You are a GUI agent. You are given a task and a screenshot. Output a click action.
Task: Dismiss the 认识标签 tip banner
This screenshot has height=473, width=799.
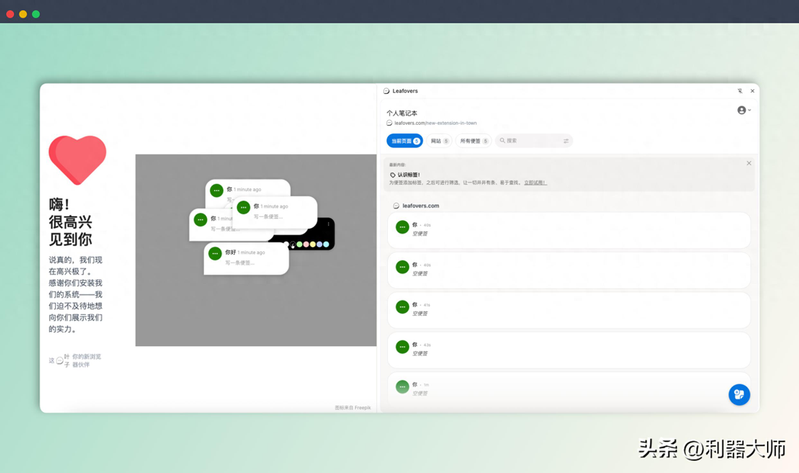[x=748, y=163]
